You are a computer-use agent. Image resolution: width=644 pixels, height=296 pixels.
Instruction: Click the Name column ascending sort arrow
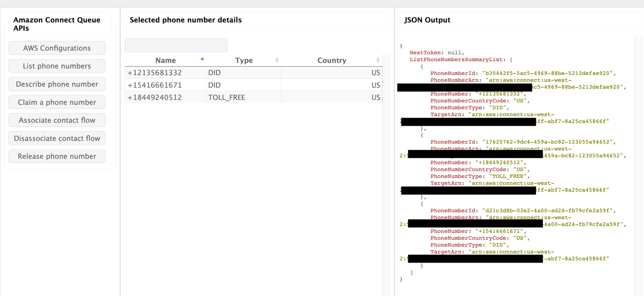pyautogui.click(x=202, y=59)
